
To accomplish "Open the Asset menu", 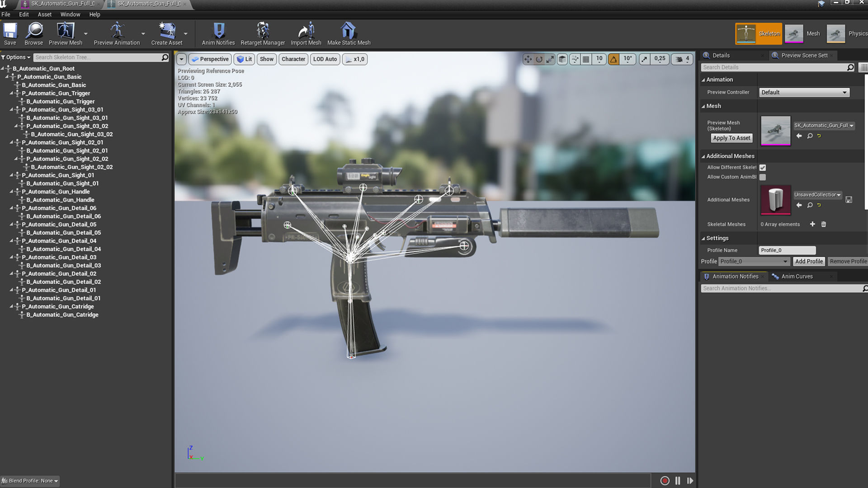I will [44, 14].
